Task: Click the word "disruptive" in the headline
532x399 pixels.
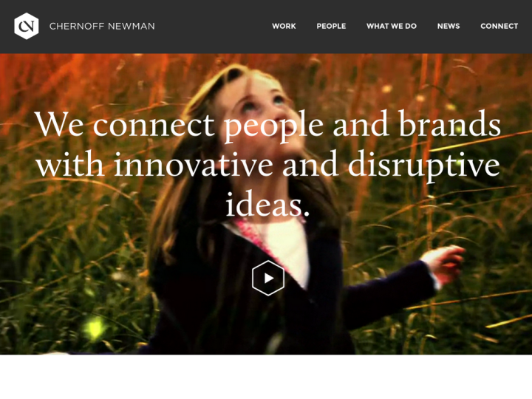Action: (424, 166)
